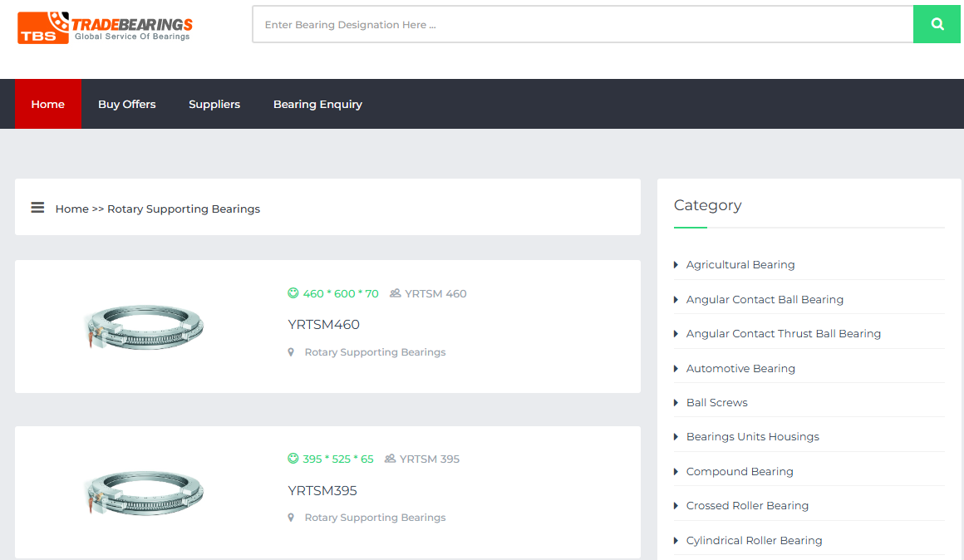Focus the bearing designation search field
Screen dimensions: 964x560
[x=583, y=25]
